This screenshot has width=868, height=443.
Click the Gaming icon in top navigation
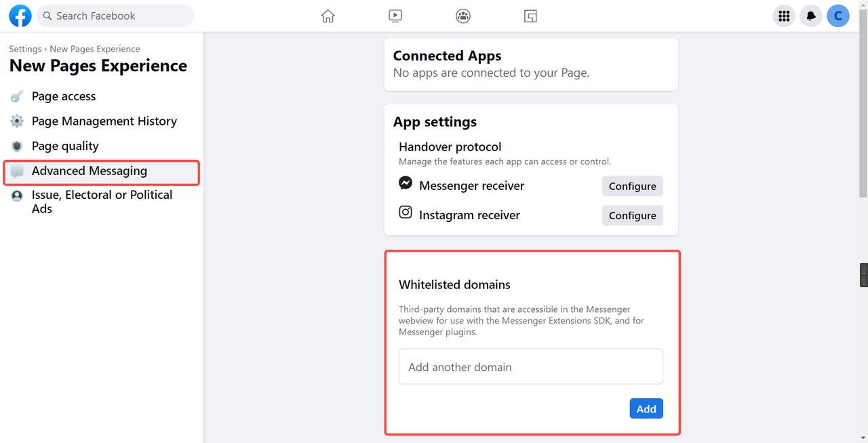(530, 16)
